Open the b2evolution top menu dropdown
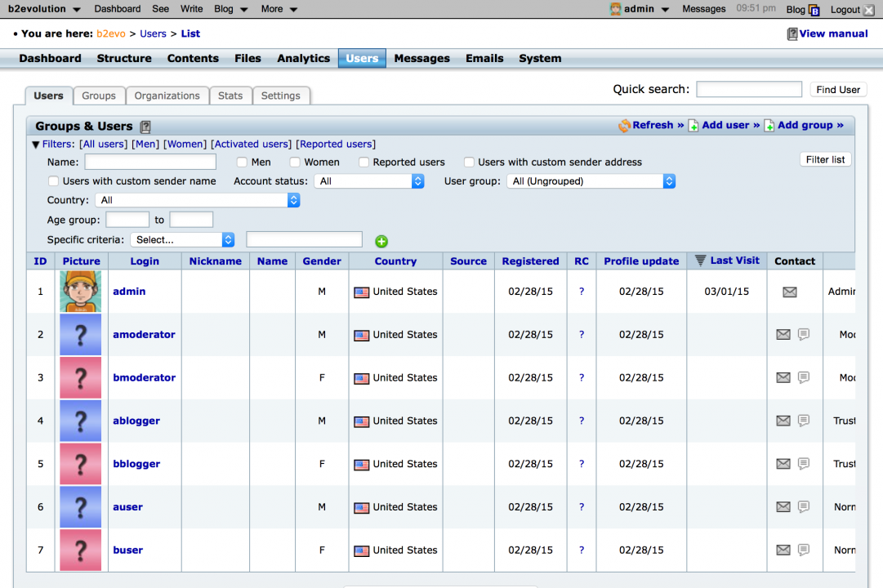Viewport: 883px width, 588px height. 44,9
